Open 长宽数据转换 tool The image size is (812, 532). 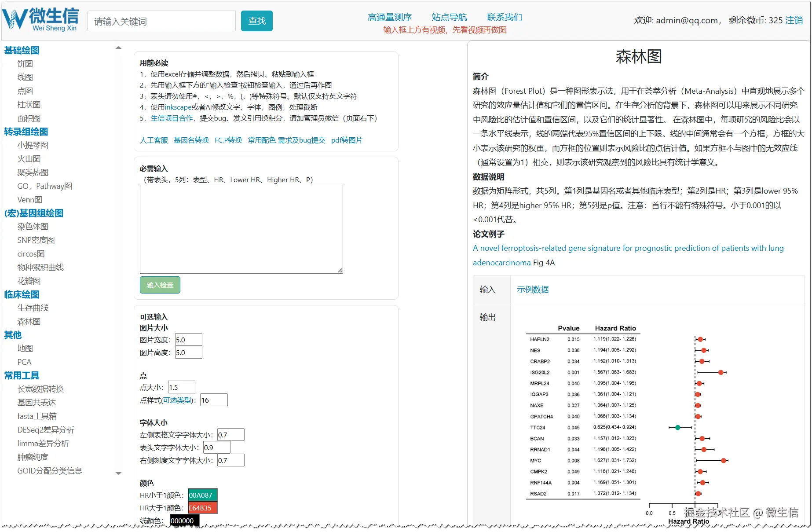40,389
